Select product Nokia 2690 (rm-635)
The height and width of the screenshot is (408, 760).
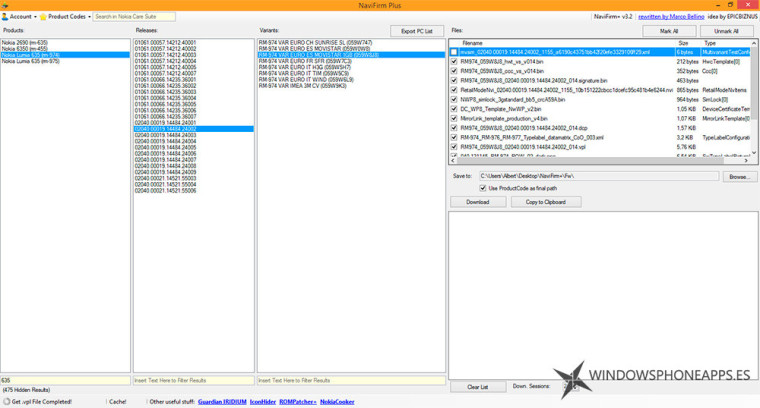(x=65, y=43)
